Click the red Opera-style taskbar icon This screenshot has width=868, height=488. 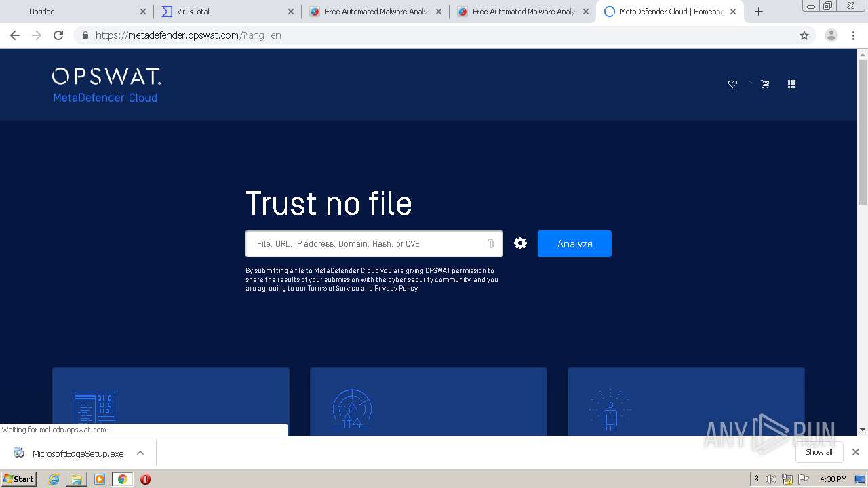(x=145, y=479)
